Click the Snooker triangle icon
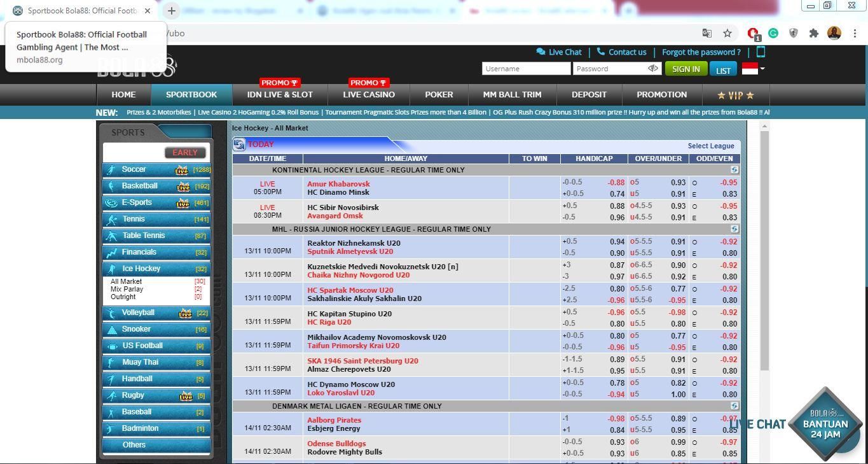This screenshot has width=868, height=464. [x=112, y=329]
